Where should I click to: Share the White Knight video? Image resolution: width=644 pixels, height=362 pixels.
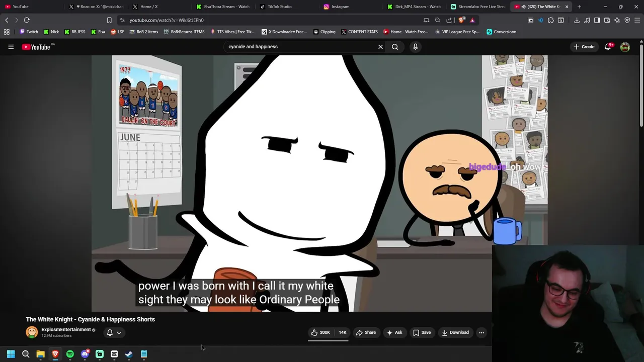366,332
